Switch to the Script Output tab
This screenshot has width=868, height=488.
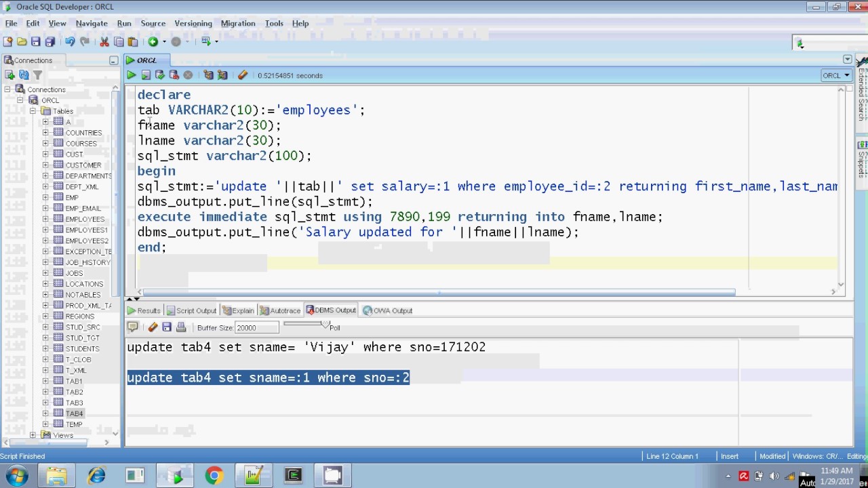[x=192, y=310]
